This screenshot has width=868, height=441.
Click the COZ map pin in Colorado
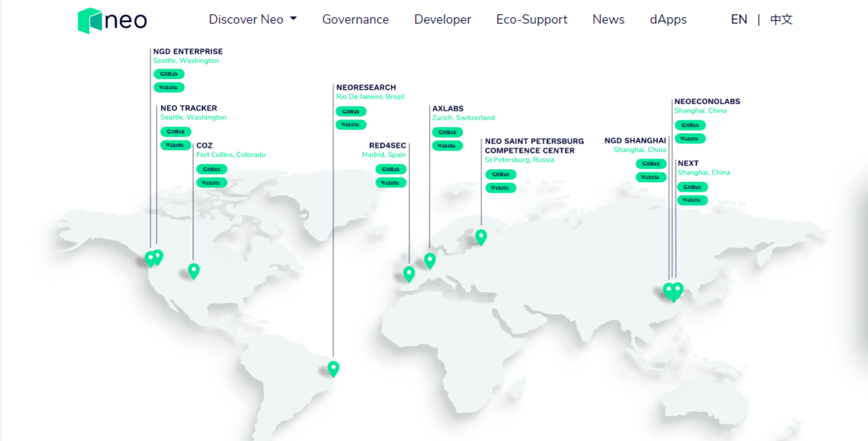pos(193,270)
